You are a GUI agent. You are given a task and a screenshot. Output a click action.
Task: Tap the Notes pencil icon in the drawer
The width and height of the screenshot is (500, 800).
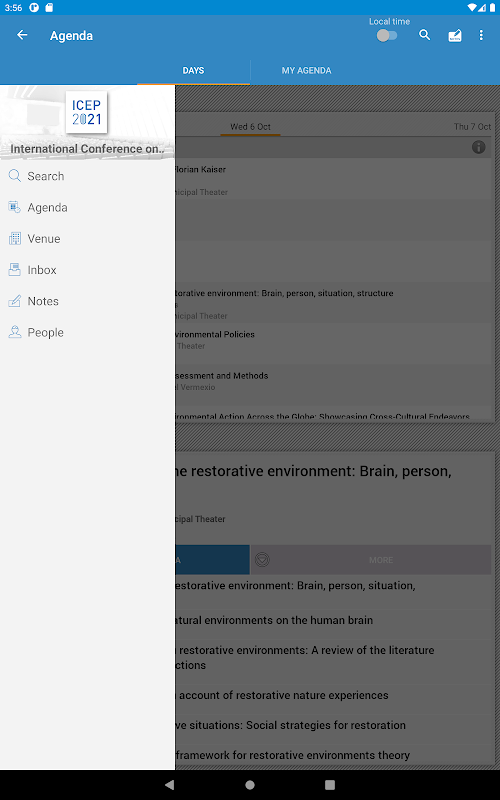point(15,301)
